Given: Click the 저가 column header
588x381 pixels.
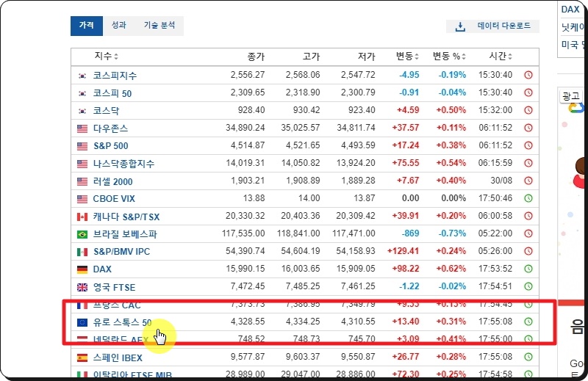Looking at the screenshot, I should [x=366, y=57].
